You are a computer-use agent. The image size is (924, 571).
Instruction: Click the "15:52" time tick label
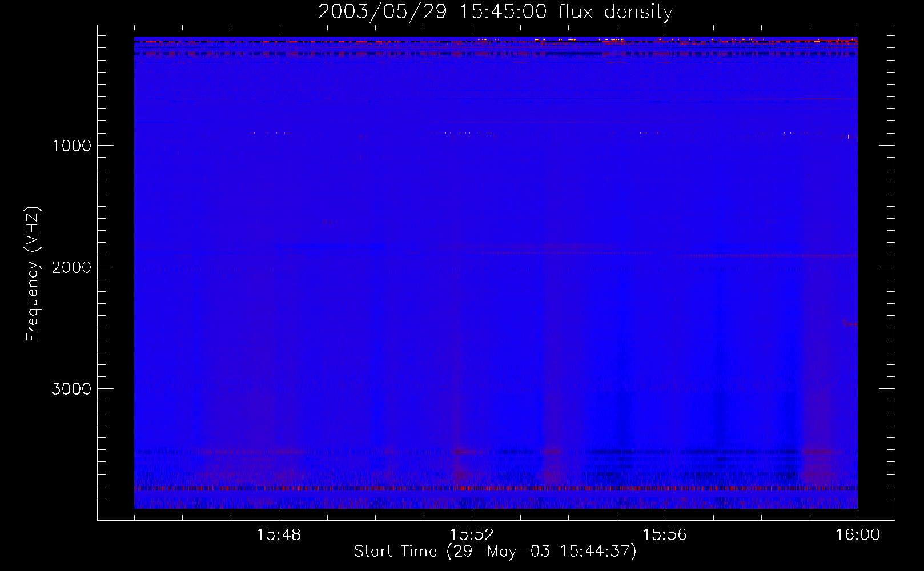click(x=472, y=535)
